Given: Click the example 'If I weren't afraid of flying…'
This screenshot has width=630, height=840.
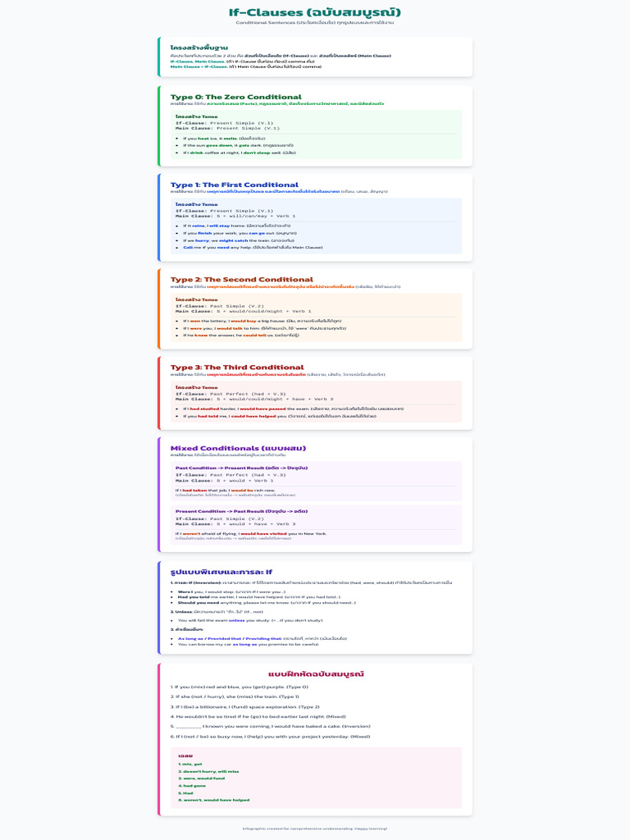Looking at the screenshot, I should (251, 533).
